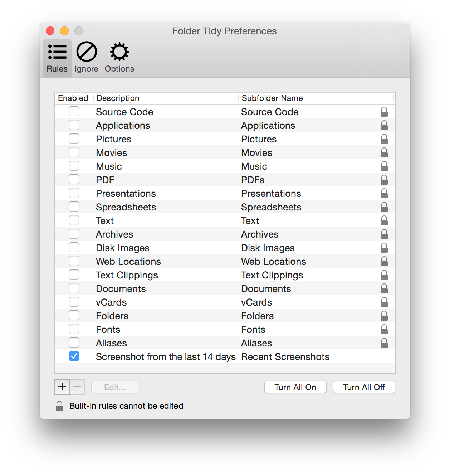This screenshot has height=476, width=450.
Task: Sort by the Description column header
Action: pos(166,98)
